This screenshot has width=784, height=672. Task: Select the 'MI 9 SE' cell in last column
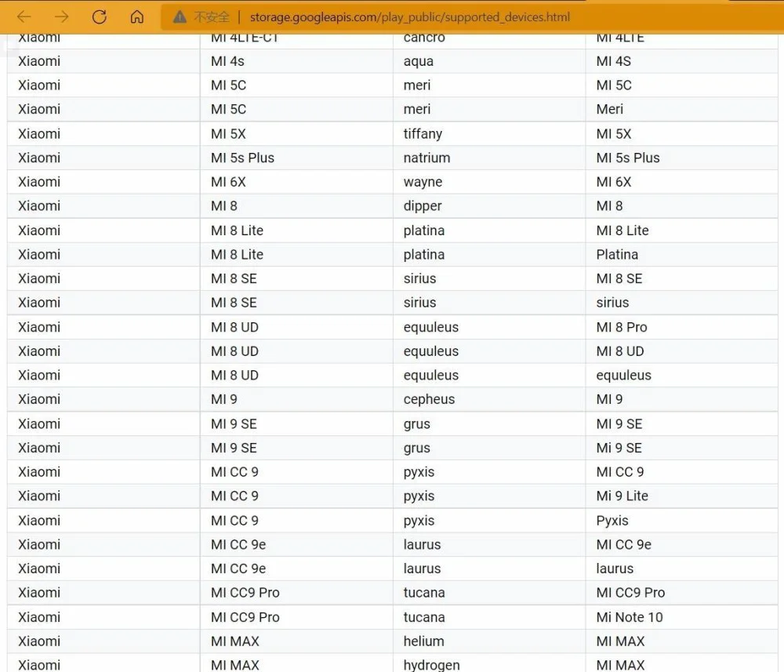[x=681, y=423]
